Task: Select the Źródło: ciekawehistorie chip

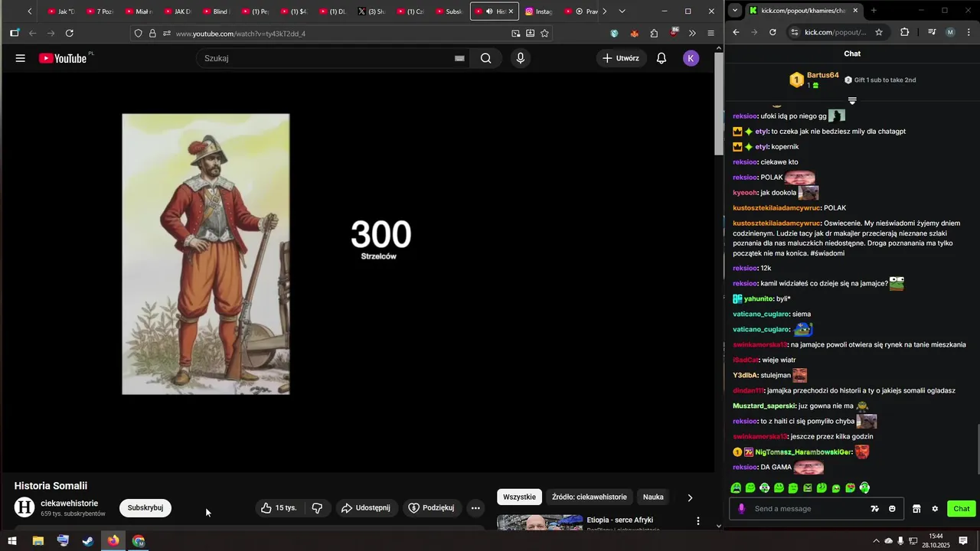Action: (590, 497)
